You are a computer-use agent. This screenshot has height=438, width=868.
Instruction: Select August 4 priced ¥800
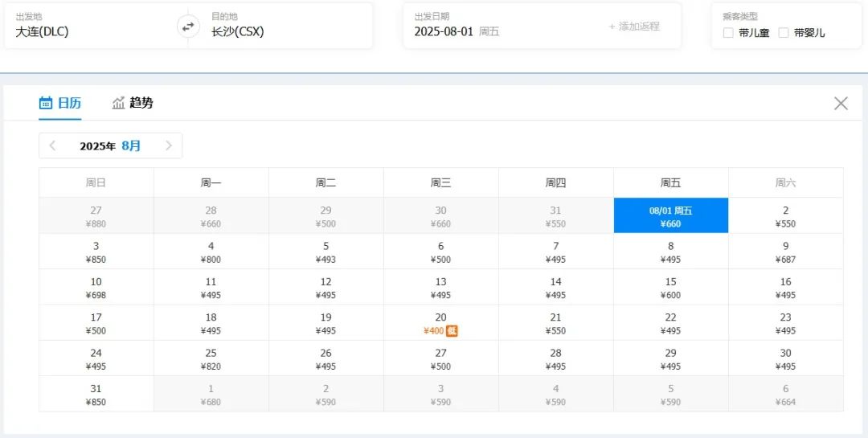pos(211,252)
